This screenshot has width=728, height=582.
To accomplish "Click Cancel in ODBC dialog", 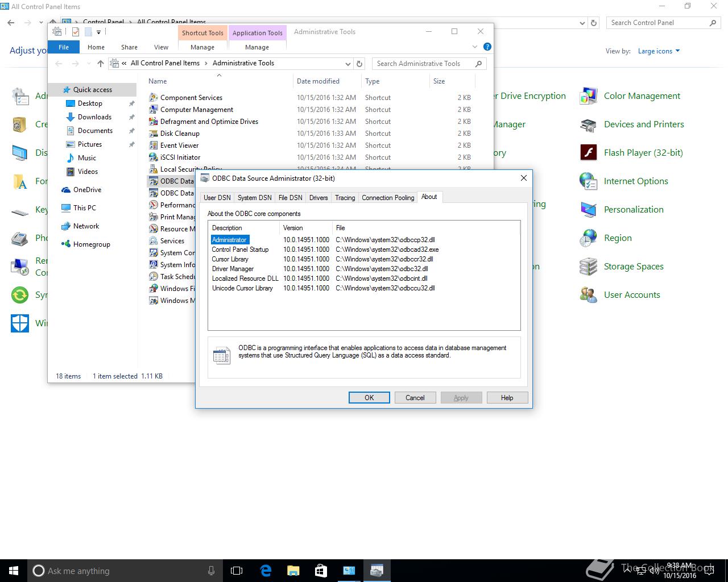I will (415, 398).
